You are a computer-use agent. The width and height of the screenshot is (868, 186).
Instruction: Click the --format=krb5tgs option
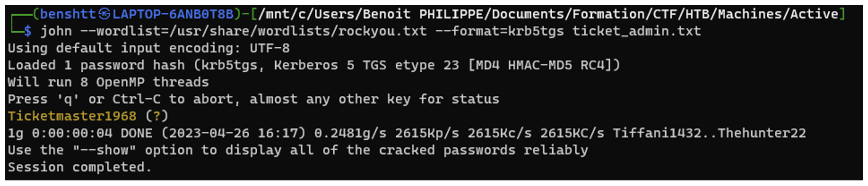point(499,31)
